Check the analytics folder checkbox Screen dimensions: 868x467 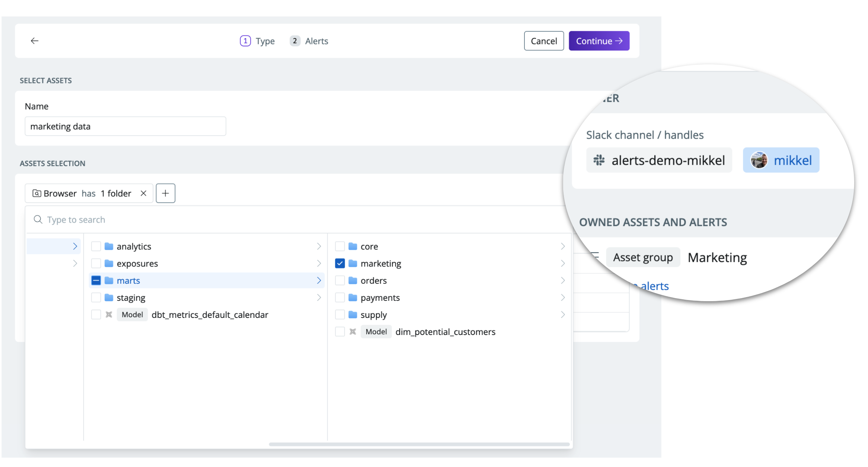pos(96,247)
